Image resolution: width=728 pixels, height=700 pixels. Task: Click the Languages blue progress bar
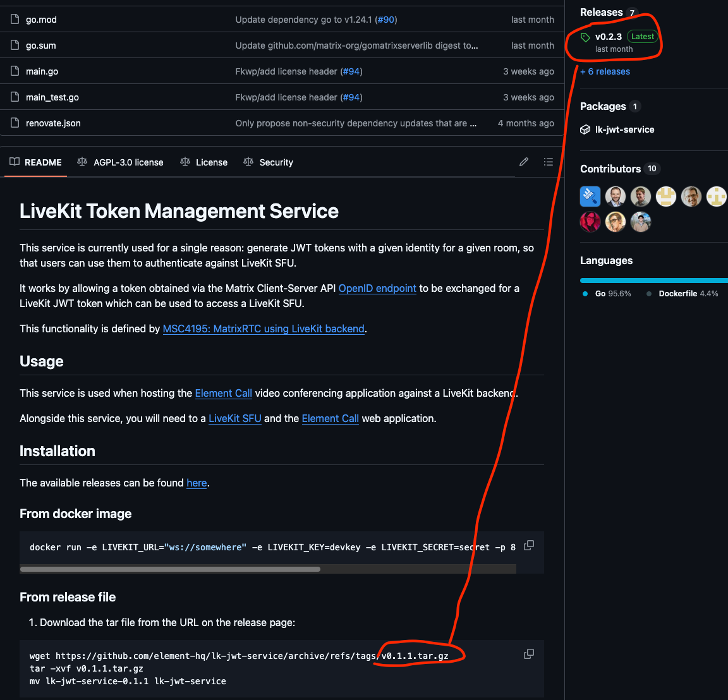coord(653,281)
